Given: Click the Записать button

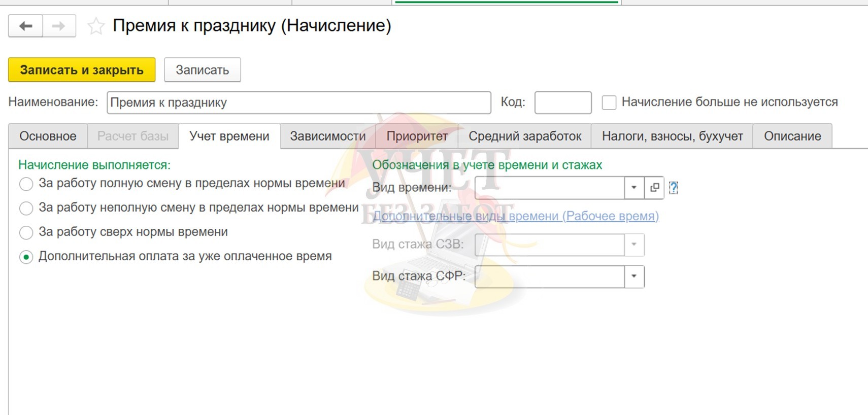Looking at the screenshot, I should [202, 70].
